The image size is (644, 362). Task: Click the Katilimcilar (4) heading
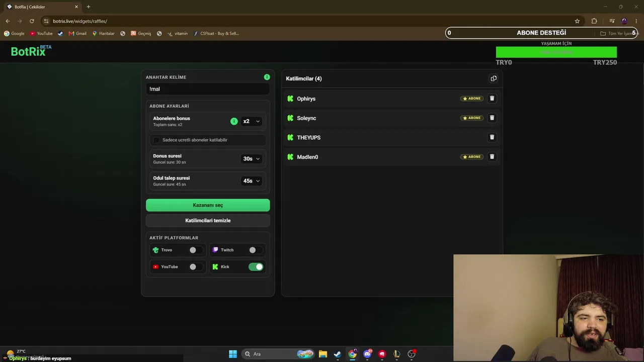(304, 78)
